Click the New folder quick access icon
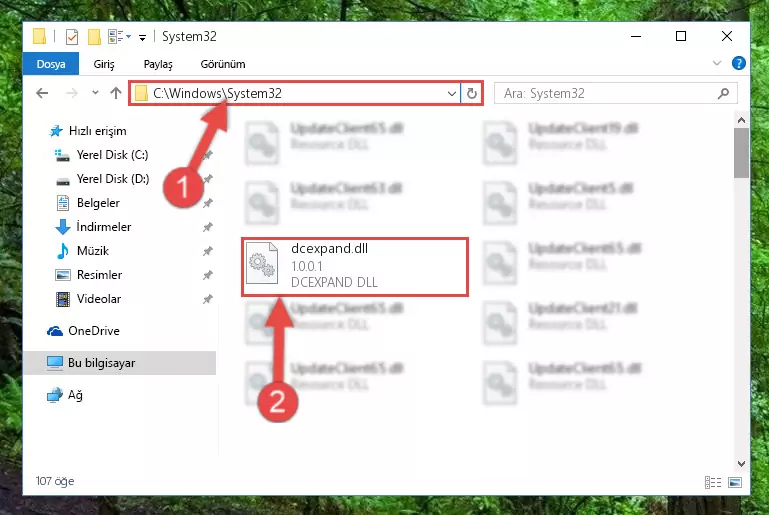The height and width of the screenshot is (515, 769). click(x=94, y=37)
